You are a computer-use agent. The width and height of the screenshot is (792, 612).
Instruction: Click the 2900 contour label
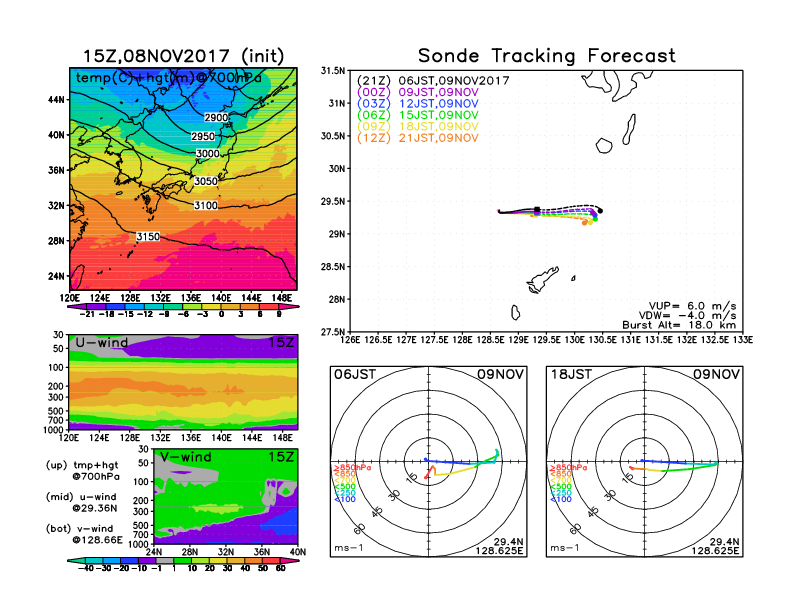(216, 118)
